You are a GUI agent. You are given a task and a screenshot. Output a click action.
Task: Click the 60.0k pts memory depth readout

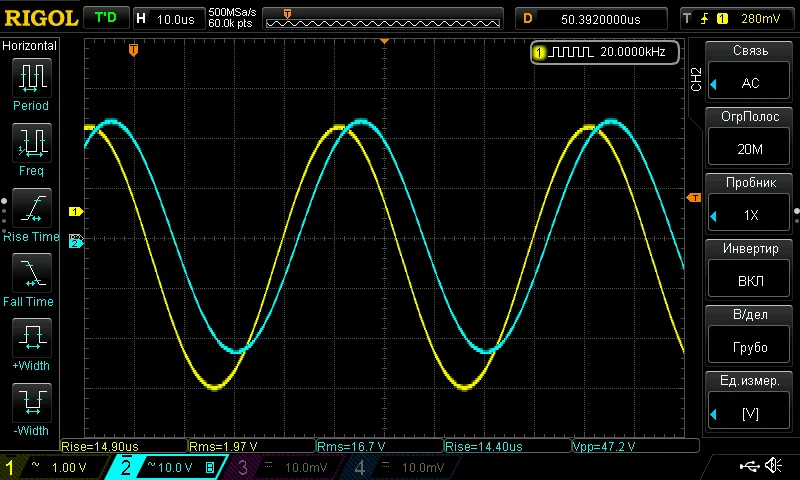pyautogui.click(x=231, y=24)
